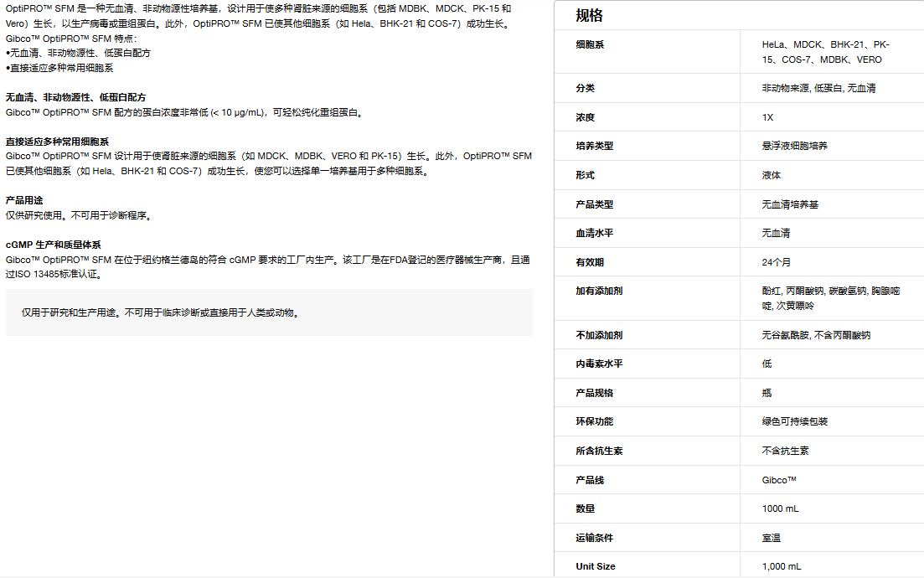This screenshot has width=924, height=578.
Task: Click the HeLa、MDCK、BHK-21 cell line value
Action: point(825,52)
